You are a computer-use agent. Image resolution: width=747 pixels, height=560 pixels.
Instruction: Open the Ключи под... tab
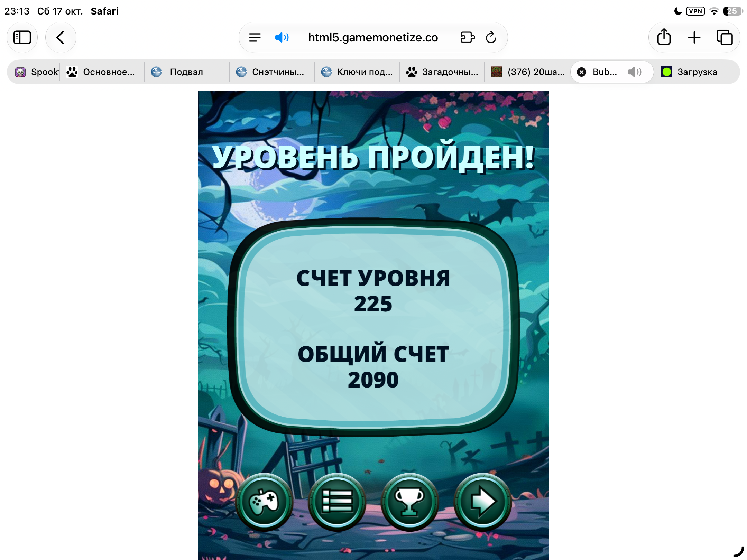coord(357,72)
